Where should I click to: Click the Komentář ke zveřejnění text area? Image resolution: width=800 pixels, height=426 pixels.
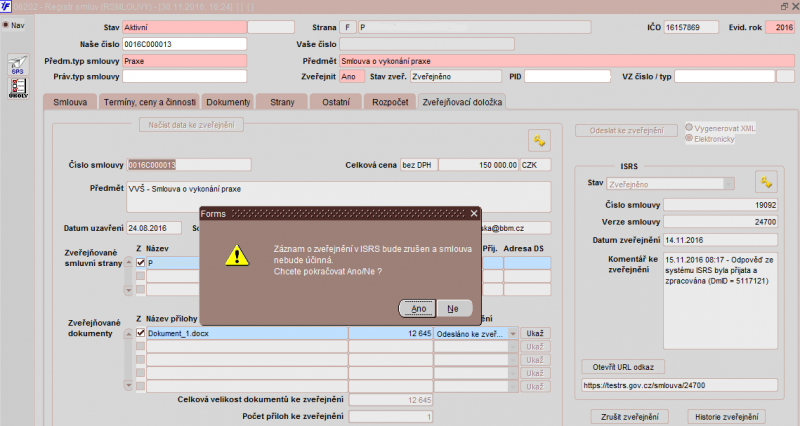coord(720,300)
